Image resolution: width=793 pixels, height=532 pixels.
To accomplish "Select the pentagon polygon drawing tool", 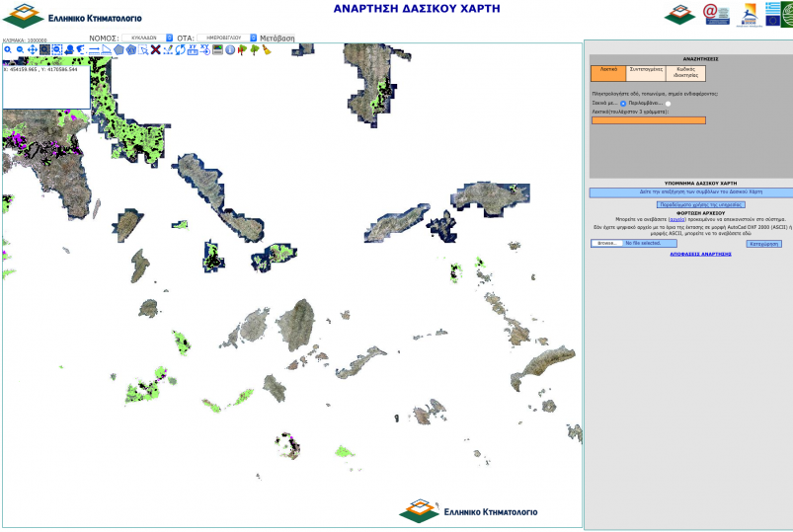I will coord(119,49).
